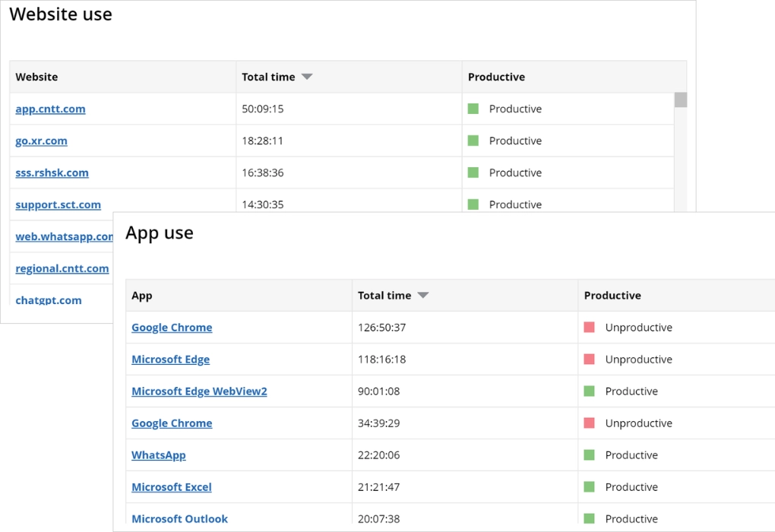
Task: Click green Productive swatch for WhatsApp
Action: (589, 455)
